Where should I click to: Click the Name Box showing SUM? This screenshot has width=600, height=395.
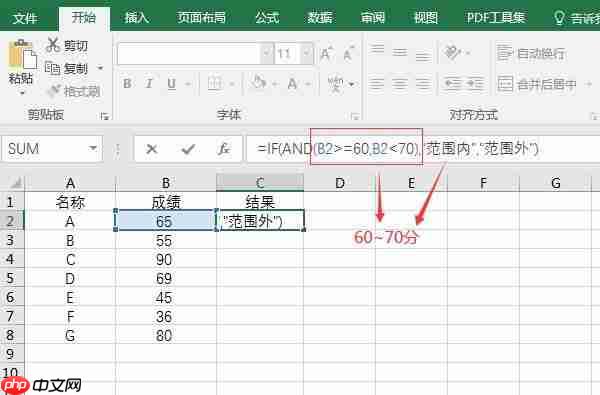click(46, 149)
